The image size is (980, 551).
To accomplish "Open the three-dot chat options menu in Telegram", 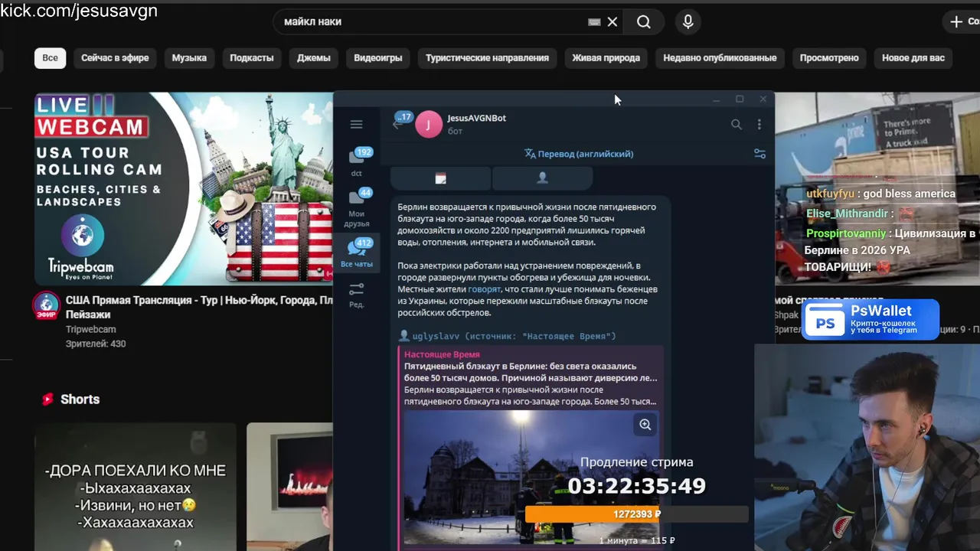I will pyautogui.click(x=759, y=124).
